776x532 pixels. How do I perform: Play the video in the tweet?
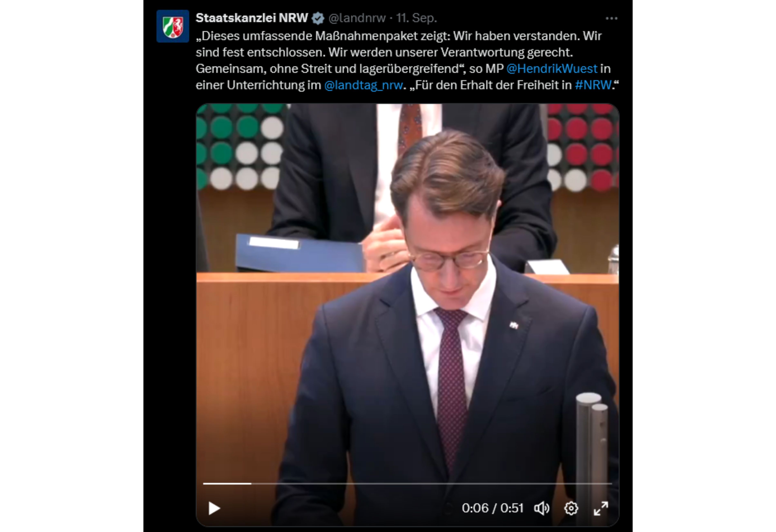(214, 508)
